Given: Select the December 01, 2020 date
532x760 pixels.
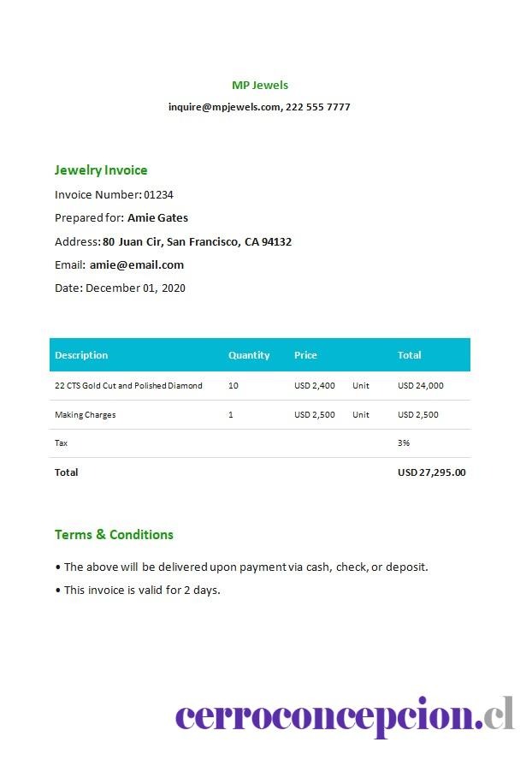Looking at the screenshot, I should [135, 288].
